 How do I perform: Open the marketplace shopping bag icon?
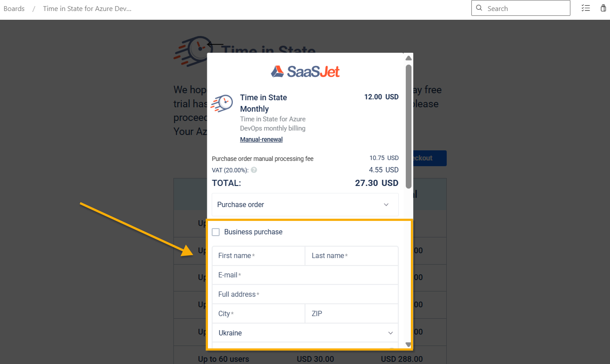click(603, 8)
